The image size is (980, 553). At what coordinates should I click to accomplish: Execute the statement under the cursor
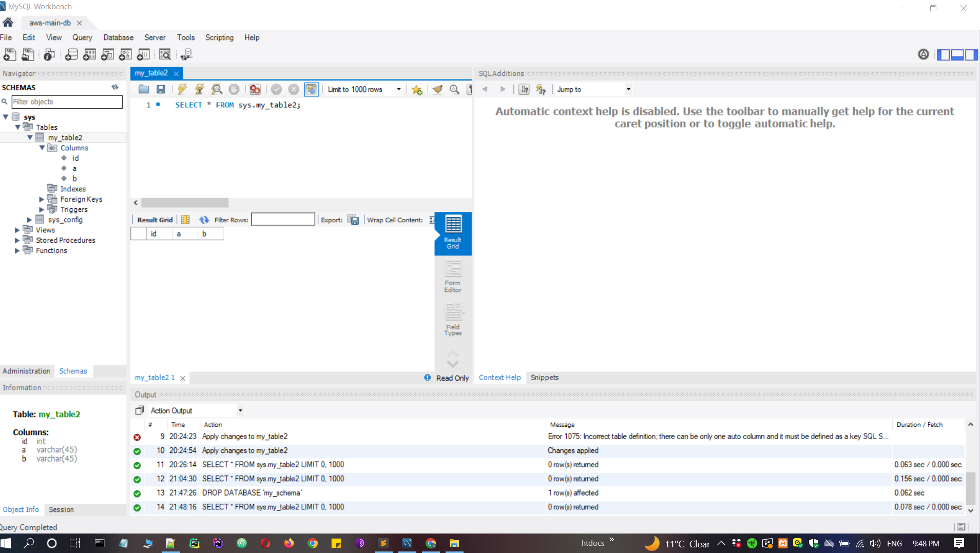[200, 89]
